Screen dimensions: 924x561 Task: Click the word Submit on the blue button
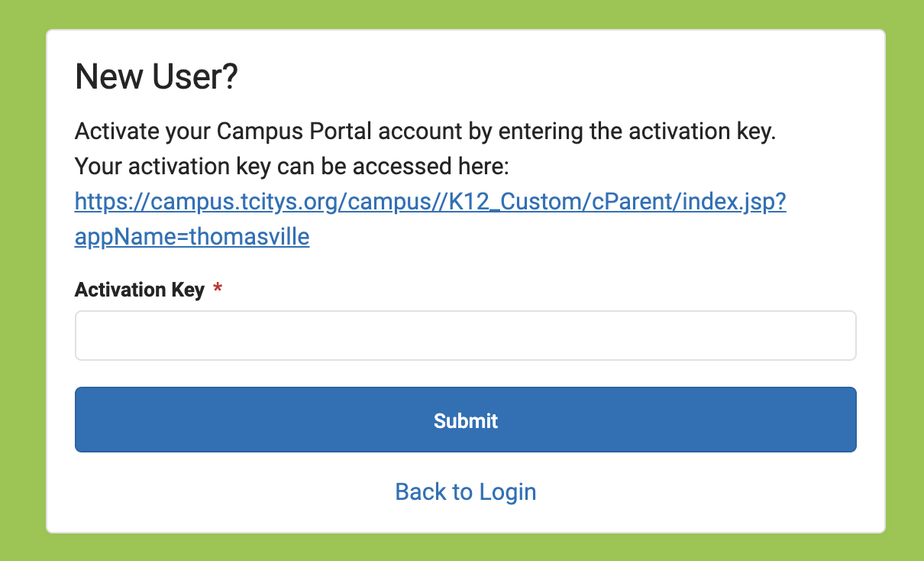pos(465,420)
